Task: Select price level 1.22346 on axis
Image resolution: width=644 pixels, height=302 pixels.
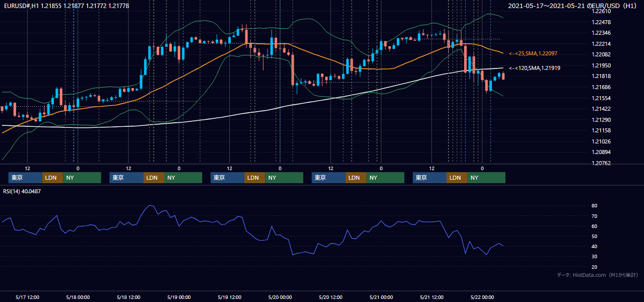Action: (x=601, y=33)
